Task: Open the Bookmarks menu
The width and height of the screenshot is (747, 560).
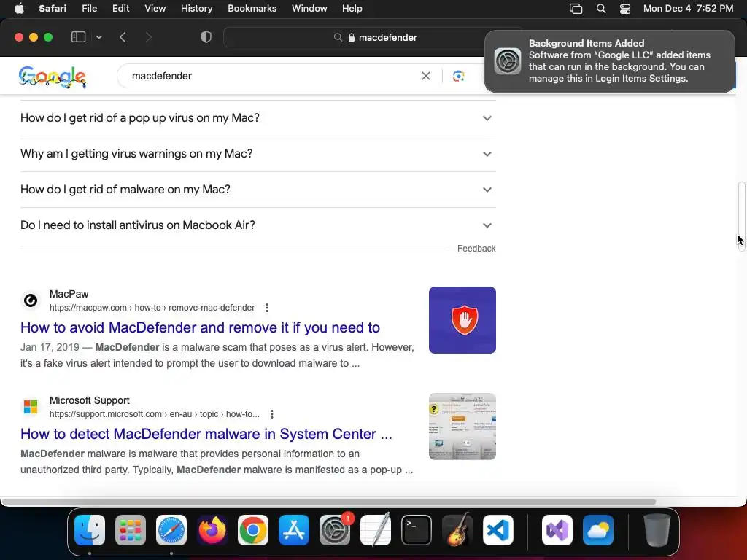Action: [252, 9]
